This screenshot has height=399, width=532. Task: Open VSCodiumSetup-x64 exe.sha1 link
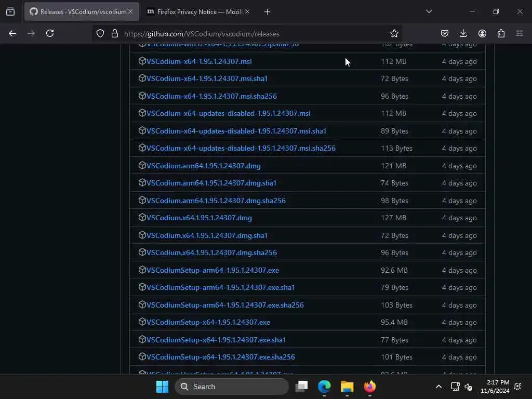(216, 340)
